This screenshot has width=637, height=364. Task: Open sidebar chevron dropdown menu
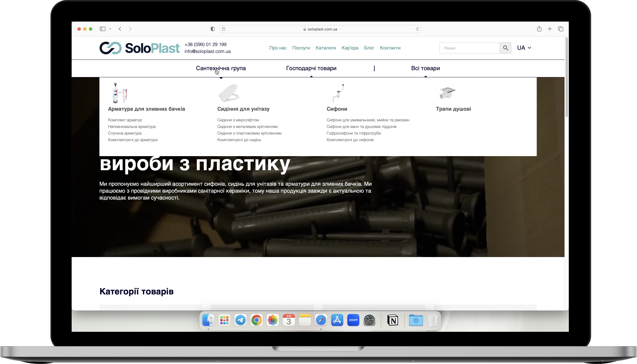point(110,29)
